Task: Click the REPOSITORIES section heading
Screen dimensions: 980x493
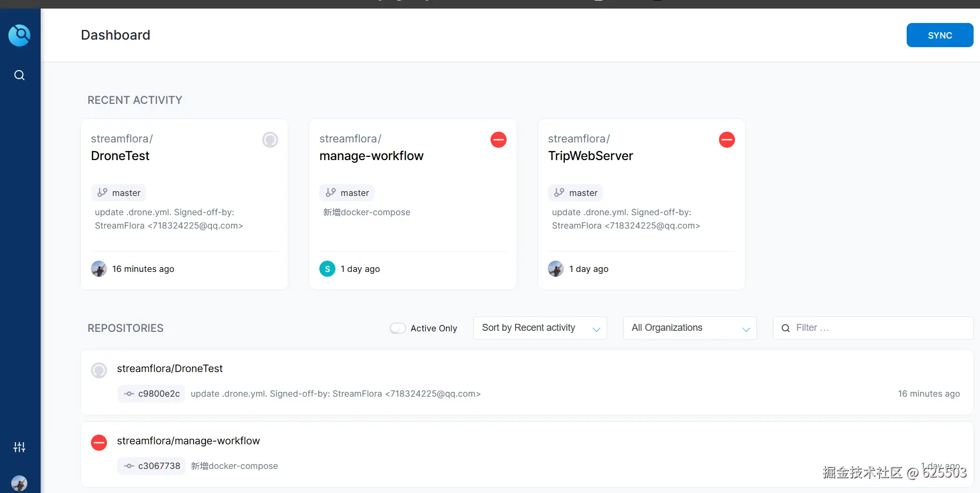Action: (x=126, y=328)
